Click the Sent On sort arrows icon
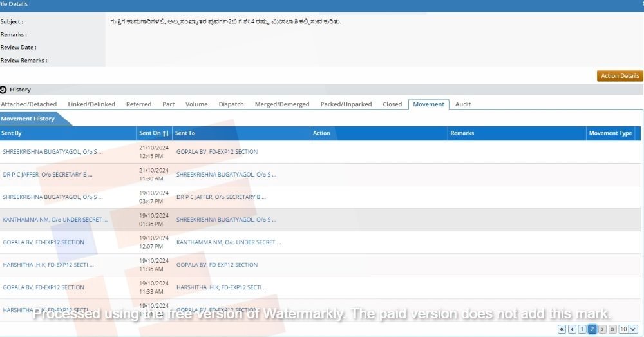The image size is (644, 337). coord(166,133)
